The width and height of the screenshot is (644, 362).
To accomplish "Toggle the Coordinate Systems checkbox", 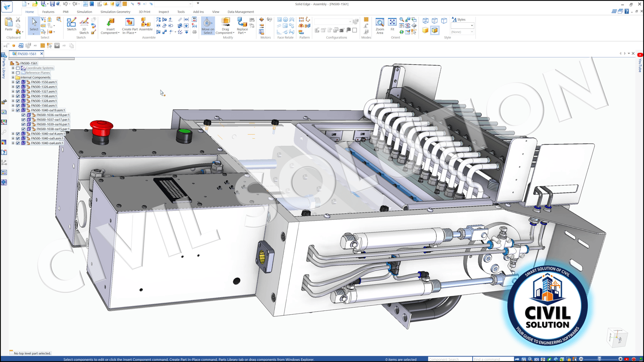I will pos(18,68).
